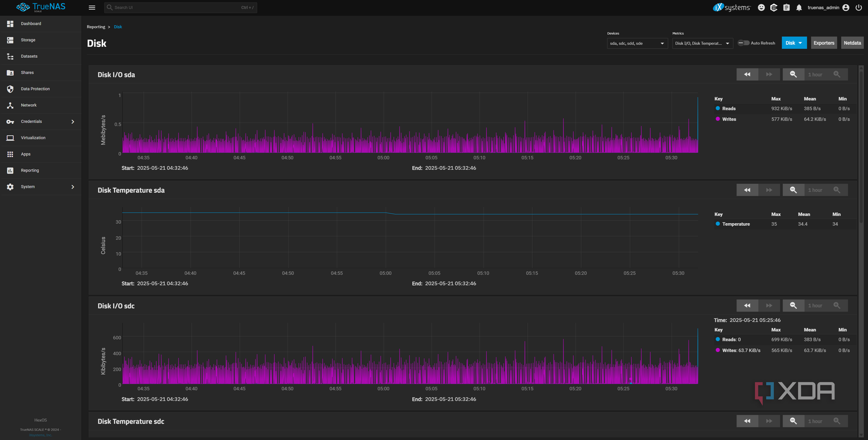Open the Apps page

point(41,154)
